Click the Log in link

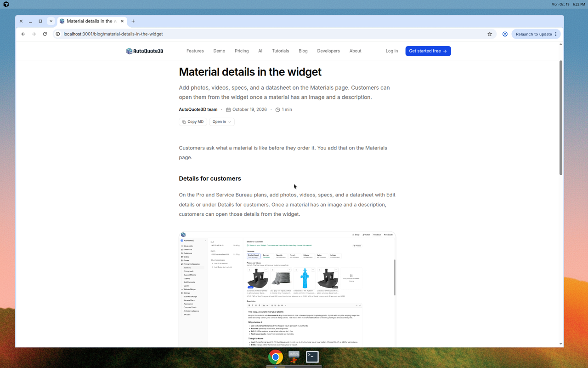(x=392, y=51)
